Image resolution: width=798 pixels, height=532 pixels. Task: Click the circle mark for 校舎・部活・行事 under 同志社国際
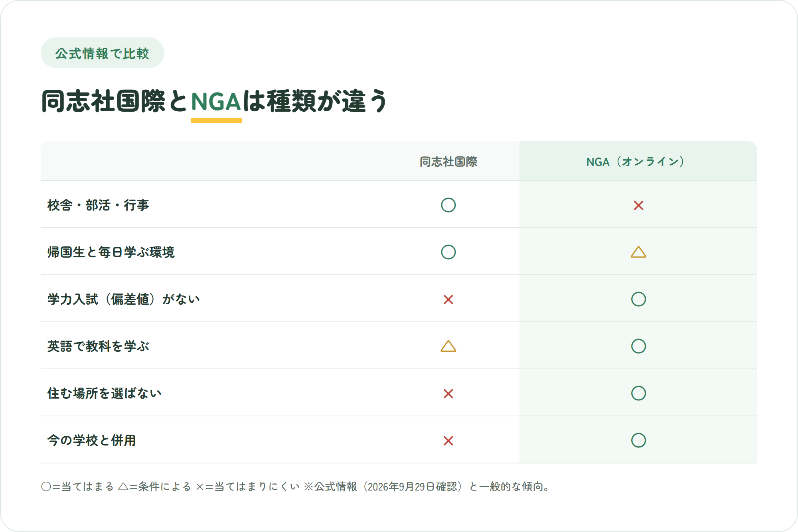(448, 205)
